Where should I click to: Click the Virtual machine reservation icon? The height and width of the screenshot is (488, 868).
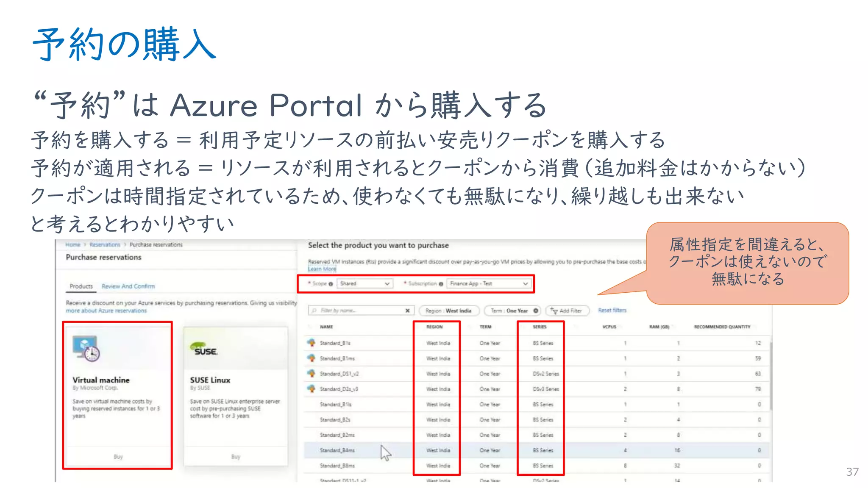click(86, 348)
